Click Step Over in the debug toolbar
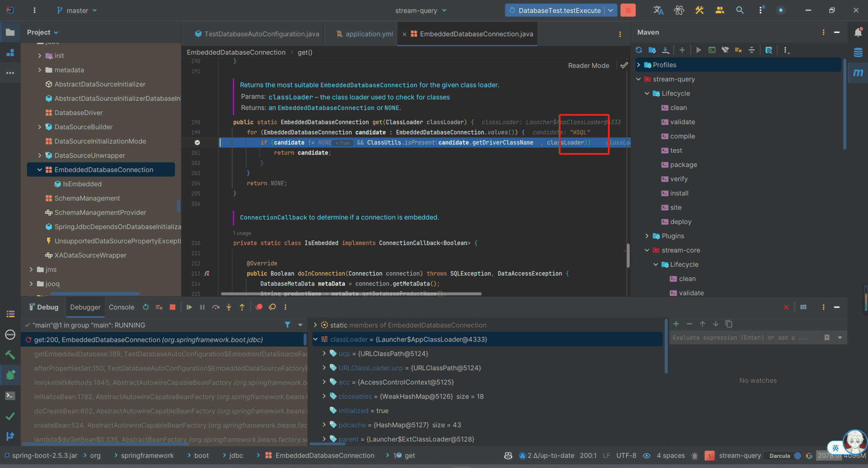This screenshot has width=868, height=468. pyautogui.click(x=215, y=307)
